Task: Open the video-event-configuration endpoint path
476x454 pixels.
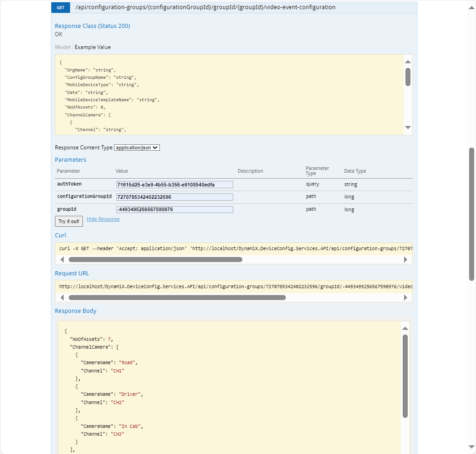Action: click(198, 8)
